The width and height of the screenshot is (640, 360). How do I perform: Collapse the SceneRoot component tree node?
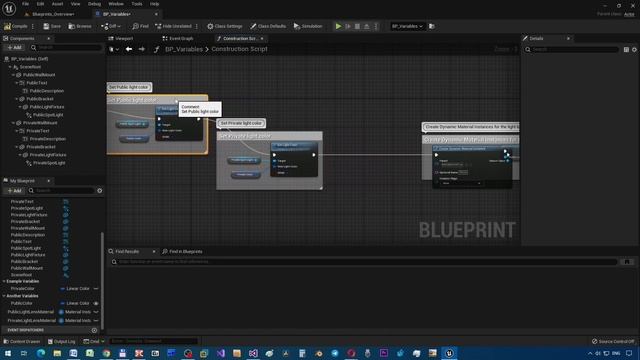tap(10, 67)
